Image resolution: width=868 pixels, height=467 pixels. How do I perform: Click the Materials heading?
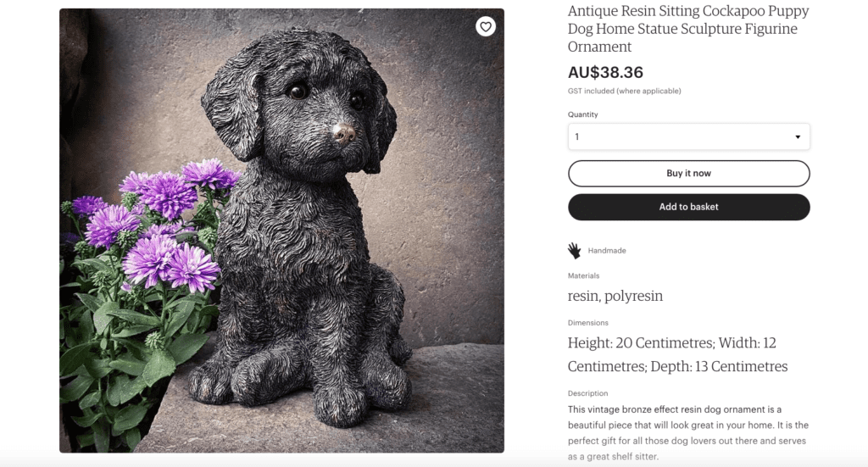tap(583, 275)
